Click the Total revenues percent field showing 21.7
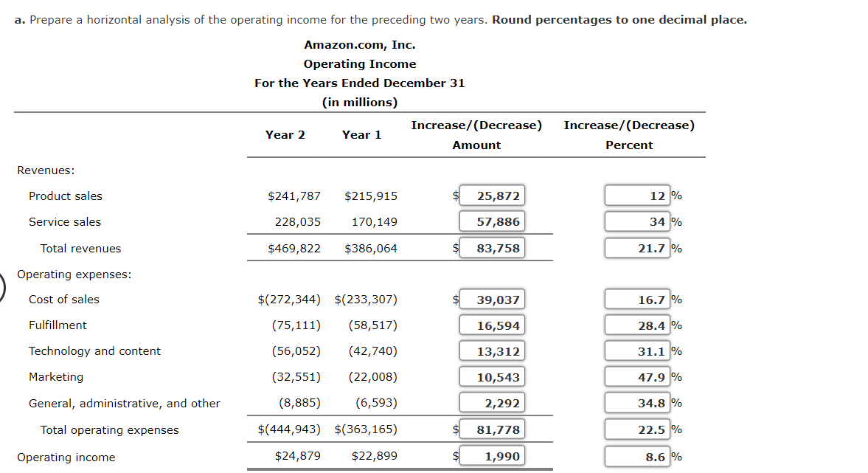 click(638, 247)
